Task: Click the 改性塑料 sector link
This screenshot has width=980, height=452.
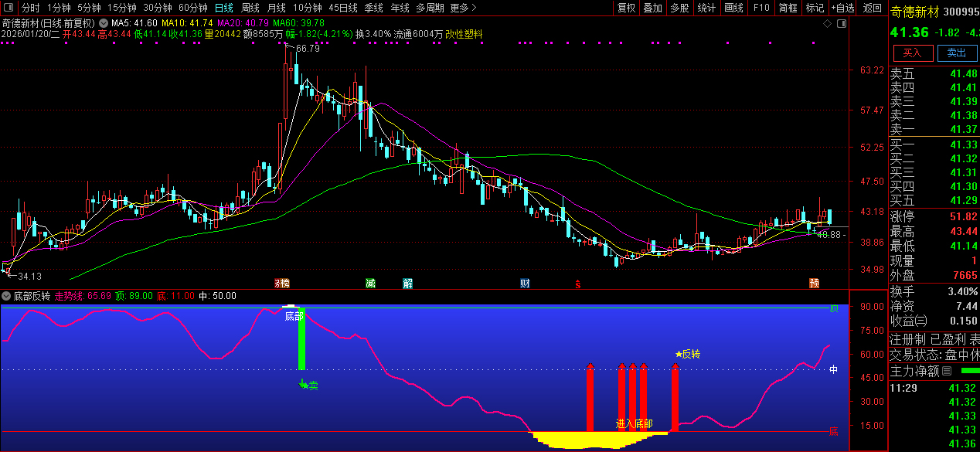Action: click(x=463, y=35)
